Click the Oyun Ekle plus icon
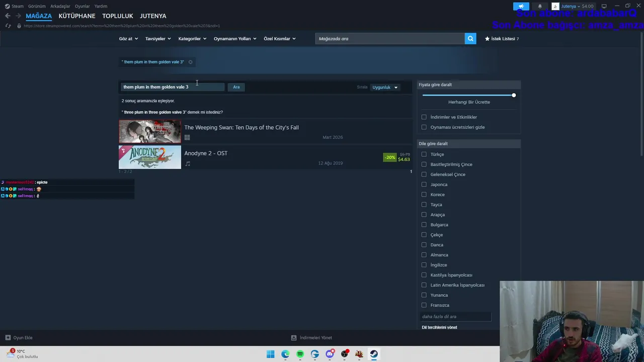Image resolution: width=644 pixels, height=362 pixels. point(8,338)
